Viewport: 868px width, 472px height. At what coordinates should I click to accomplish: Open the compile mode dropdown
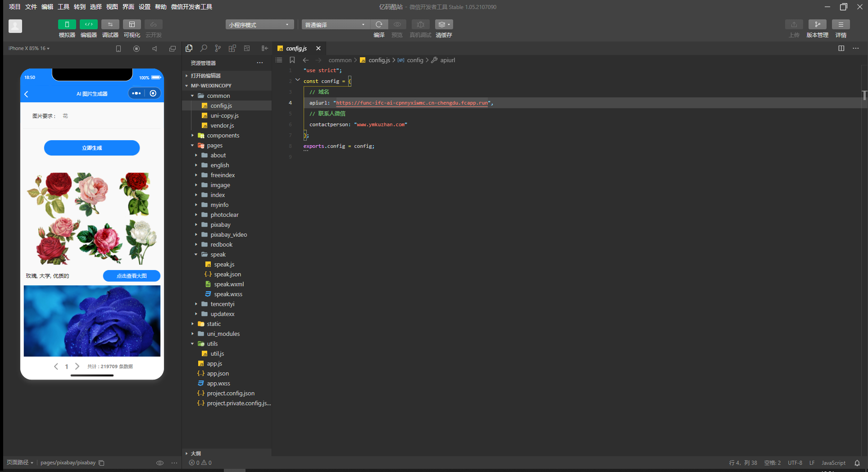[336, 25]
